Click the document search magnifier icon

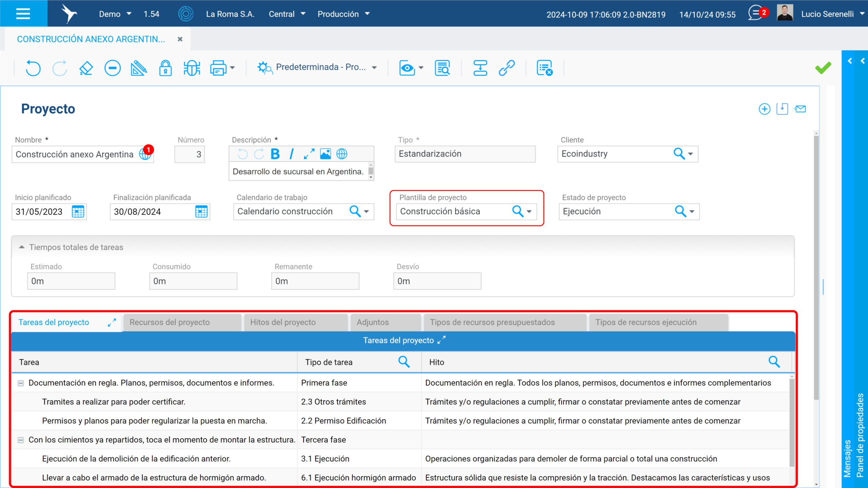point(442,68)
